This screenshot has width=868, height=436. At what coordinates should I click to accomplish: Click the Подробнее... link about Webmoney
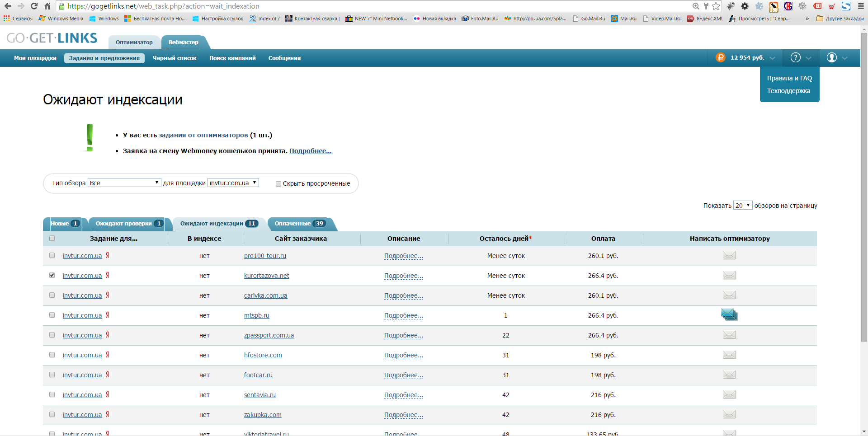tap(310, 151)
